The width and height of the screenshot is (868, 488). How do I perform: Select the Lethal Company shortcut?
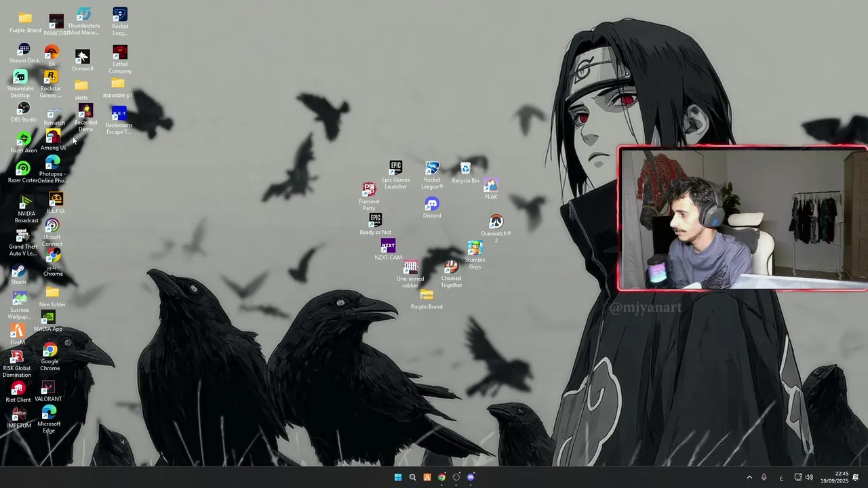click(120, 60)
